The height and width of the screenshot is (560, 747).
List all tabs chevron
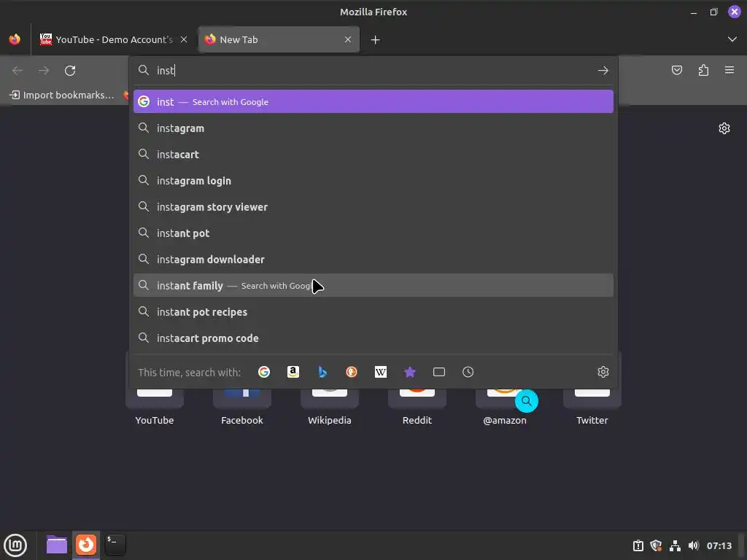click(x=732, y=39)
